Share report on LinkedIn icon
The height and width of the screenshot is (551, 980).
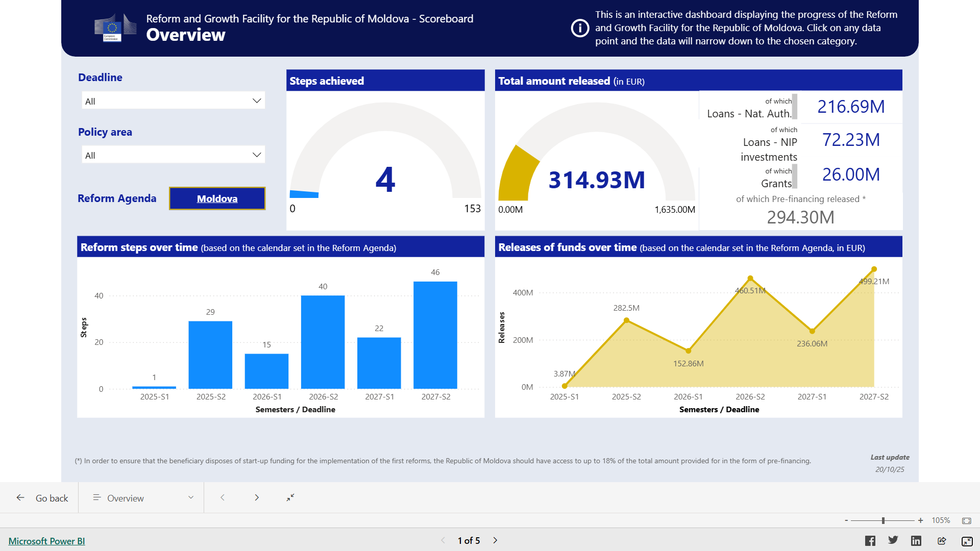pyautogui.click(x=916, y=541)
